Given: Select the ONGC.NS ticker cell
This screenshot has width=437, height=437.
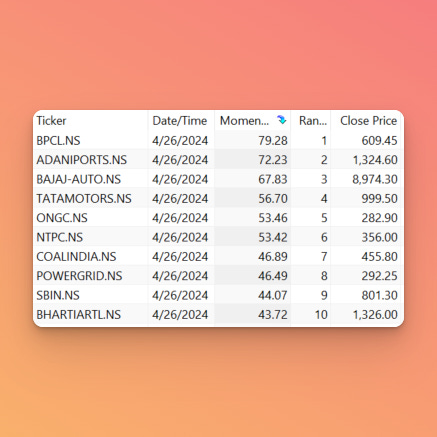Looking at the screenshot, I should click(62, 218).
